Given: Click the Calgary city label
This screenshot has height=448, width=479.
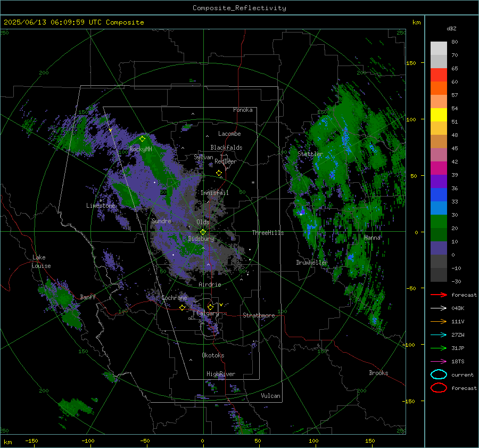Looking at the screenshot, I should tap(208, 313).
